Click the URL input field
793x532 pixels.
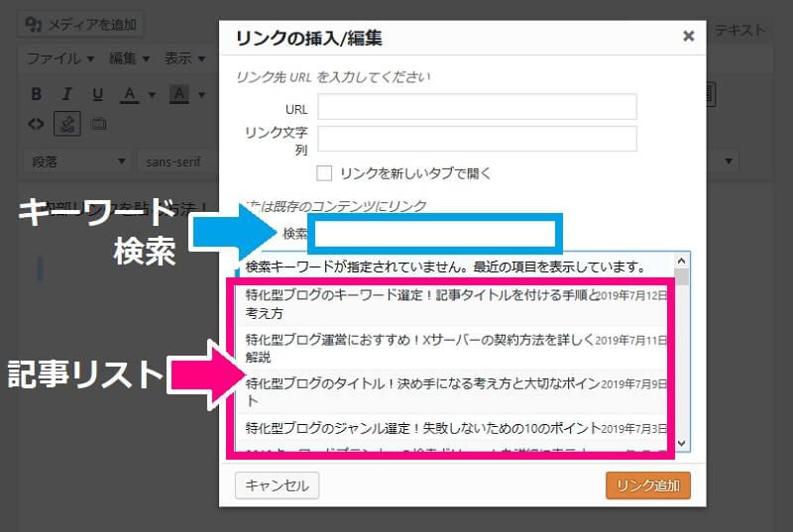click(x=477, y=107)
